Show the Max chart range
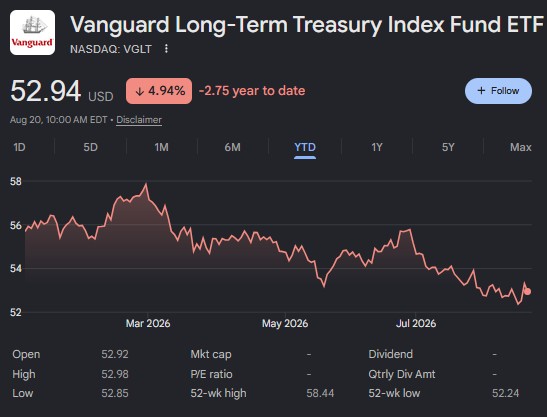The height and width of the screenshot is (417, 547). (x=520, y=147)
